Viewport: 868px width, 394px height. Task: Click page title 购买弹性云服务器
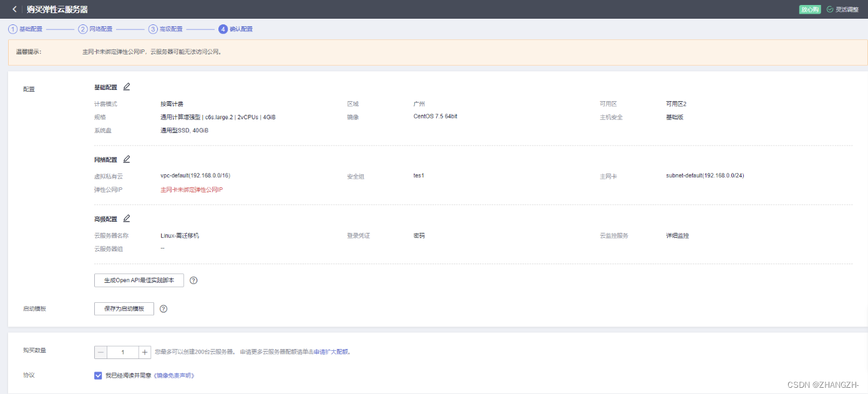click(x=57, y=9)
